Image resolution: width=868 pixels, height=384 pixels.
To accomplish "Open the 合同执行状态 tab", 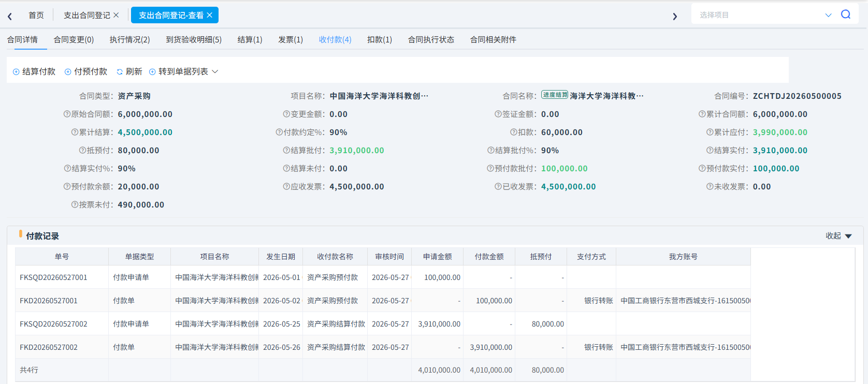I will tap(431, 39).
